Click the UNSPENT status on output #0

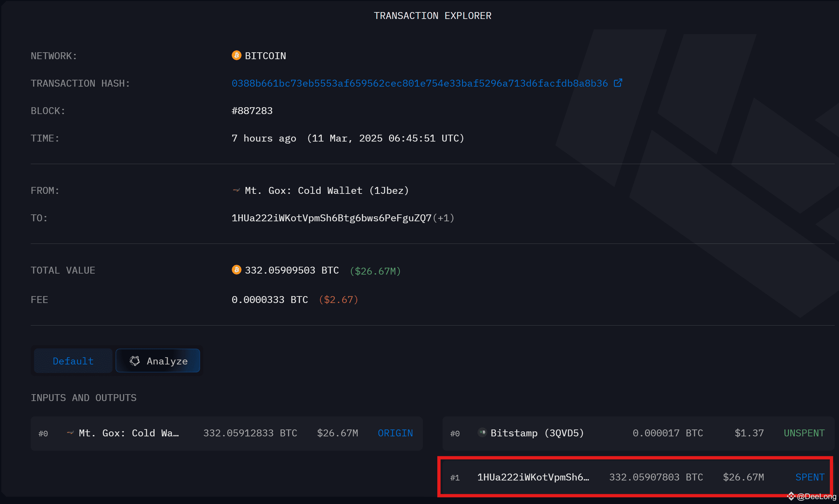(x=804, y=433)
